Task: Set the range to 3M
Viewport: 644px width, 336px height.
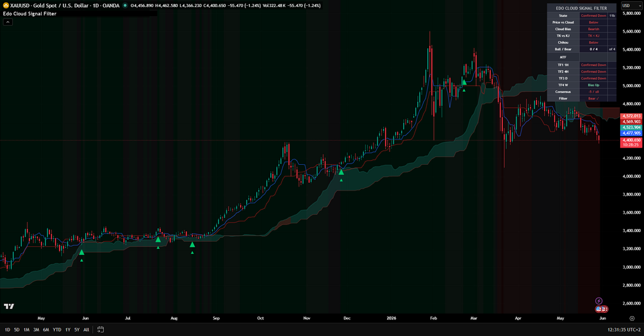Action: pyautogui.click(x=37, y=330)
